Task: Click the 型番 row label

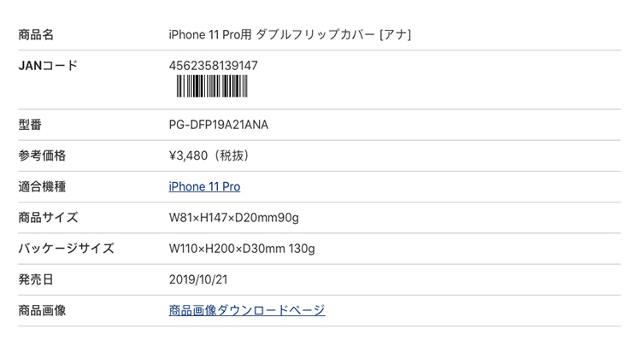Action: coord(30,125)
